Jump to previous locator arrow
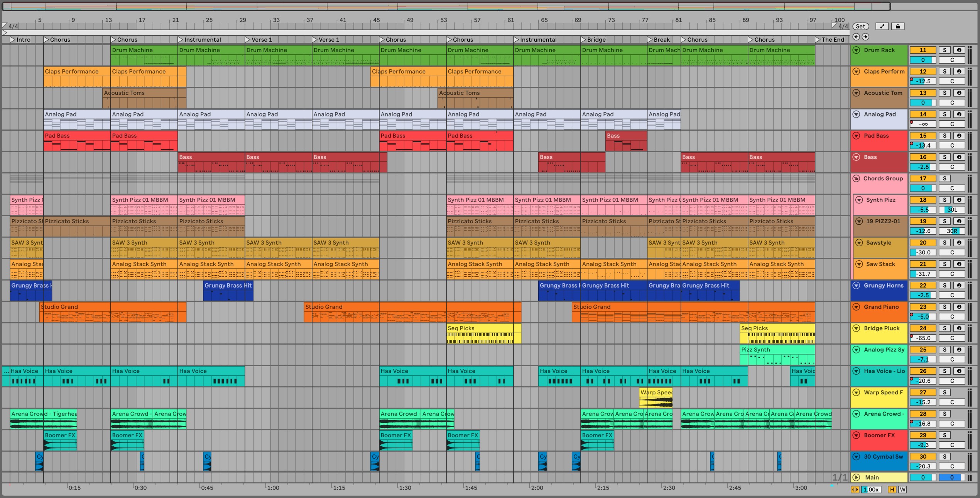 856,37
